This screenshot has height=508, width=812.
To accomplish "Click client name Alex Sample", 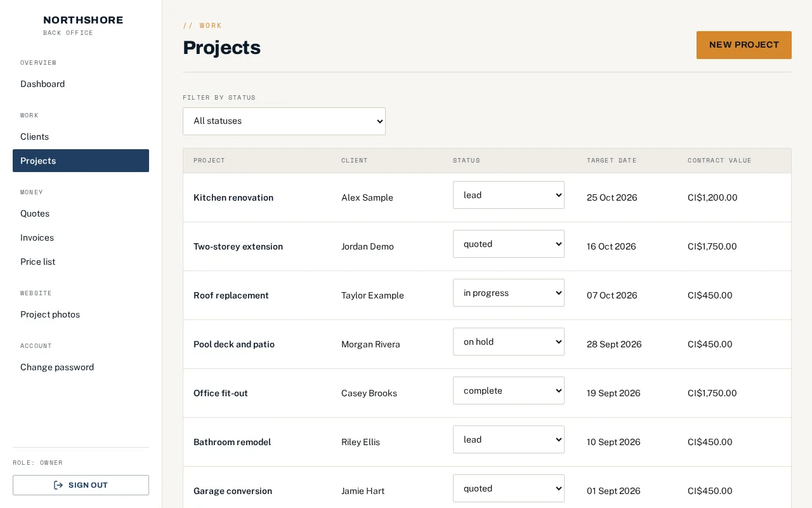I will point(367,197).
